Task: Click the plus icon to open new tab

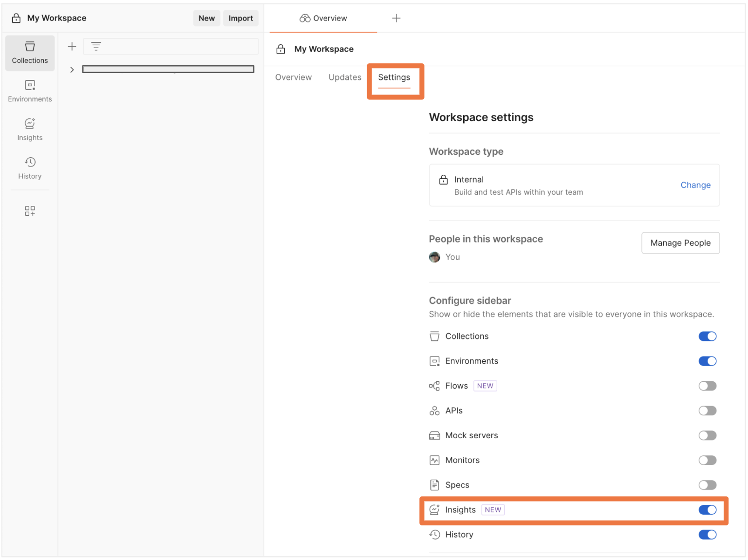Action: 396,18
